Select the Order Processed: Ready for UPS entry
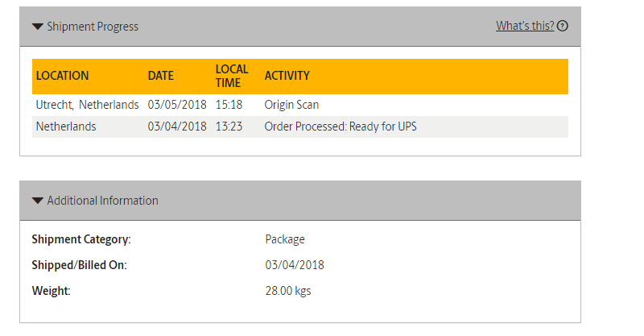Viewport: 644px width, 336px height. pyautogui.click(x=341, y=127)
